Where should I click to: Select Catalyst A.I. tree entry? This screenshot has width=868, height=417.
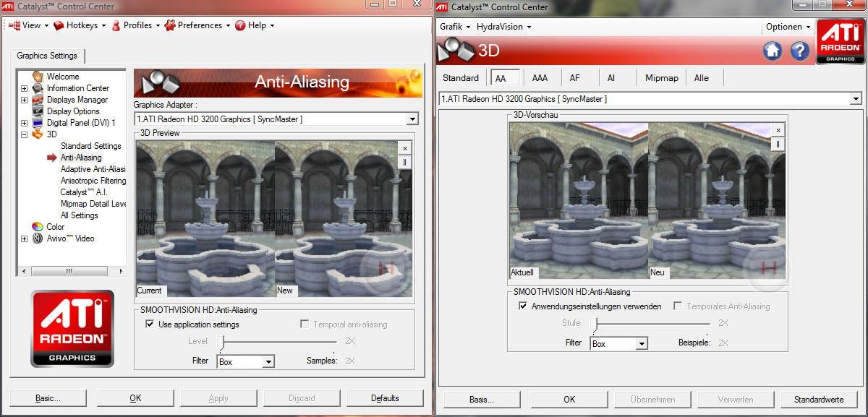pos(83,192)
